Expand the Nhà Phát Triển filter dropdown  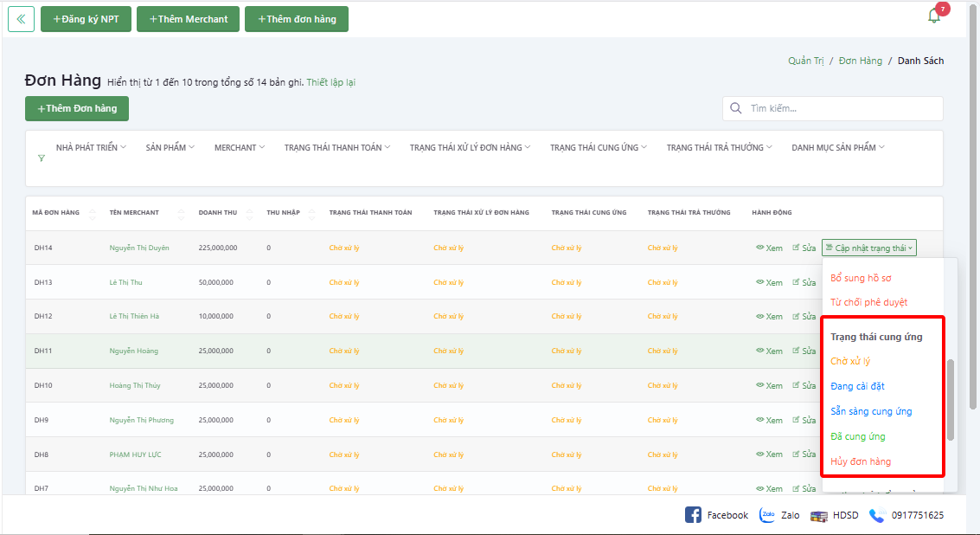(91, 147)
